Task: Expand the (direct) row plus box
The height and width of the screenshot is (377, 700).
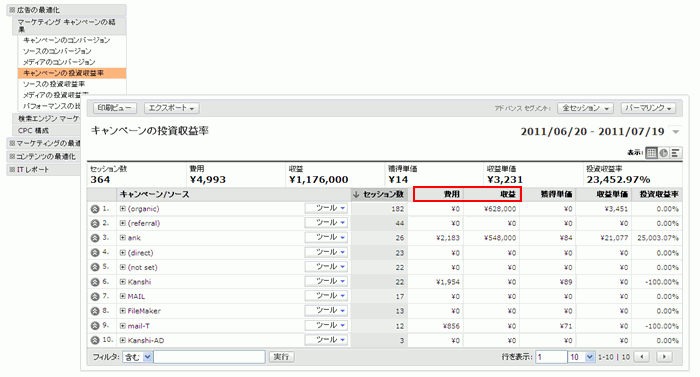Action: [x=123, y=253]
